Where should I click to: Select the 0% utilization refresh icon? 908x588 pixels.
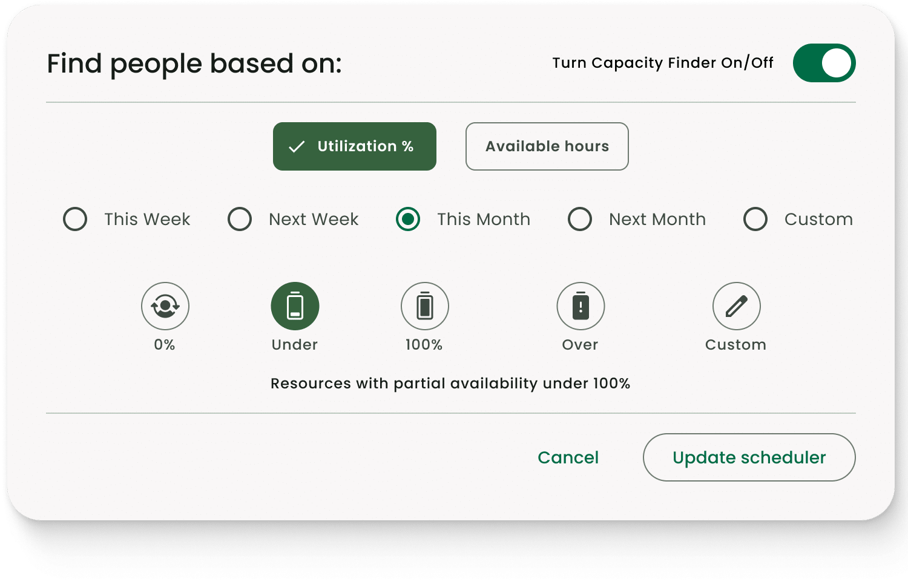(x=165, y=306)
